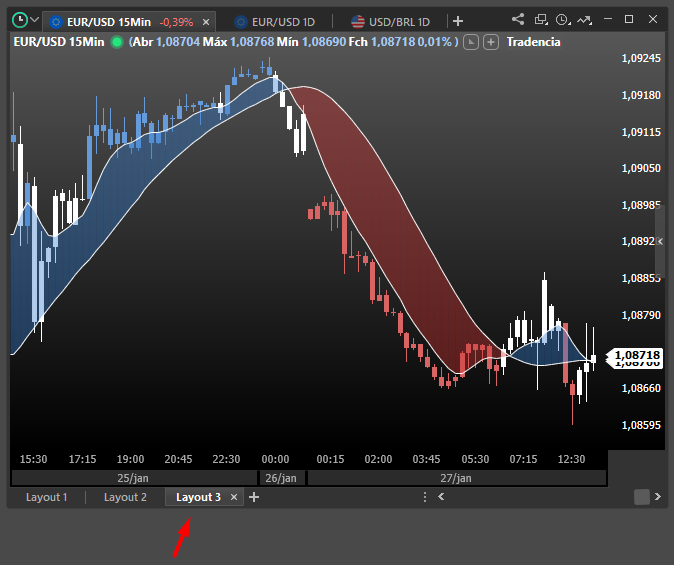Toggle the green status indicator dot

[x=117, y=41]
